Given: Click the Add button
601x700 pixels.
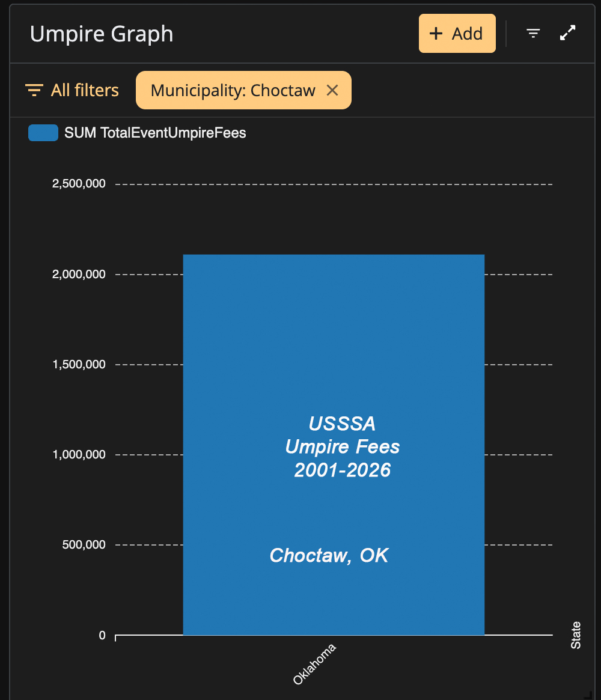Looking at the screenshot, I should point(457,34).
